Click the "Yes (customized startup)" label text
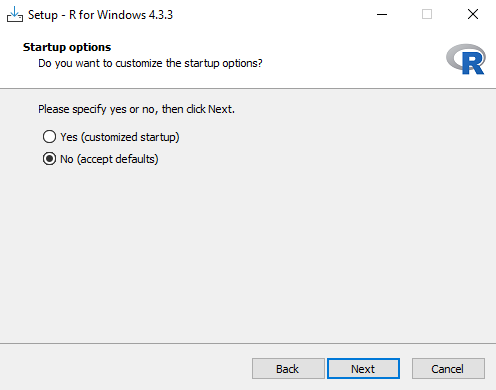Image resolution: width=496 pixels, height=390 pixels. pyautogui.click(x=120, y=137)
